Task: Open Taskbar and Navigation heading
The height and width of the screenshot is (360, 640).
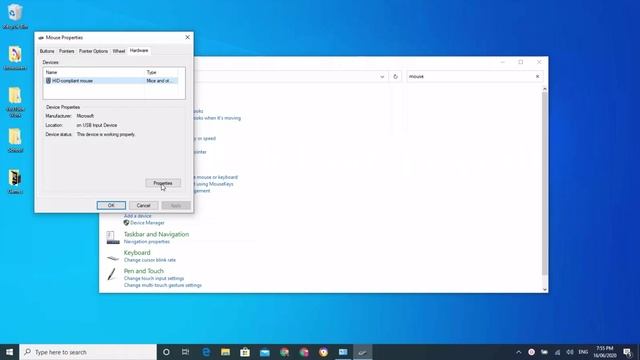Action: (x=156, y=234)
